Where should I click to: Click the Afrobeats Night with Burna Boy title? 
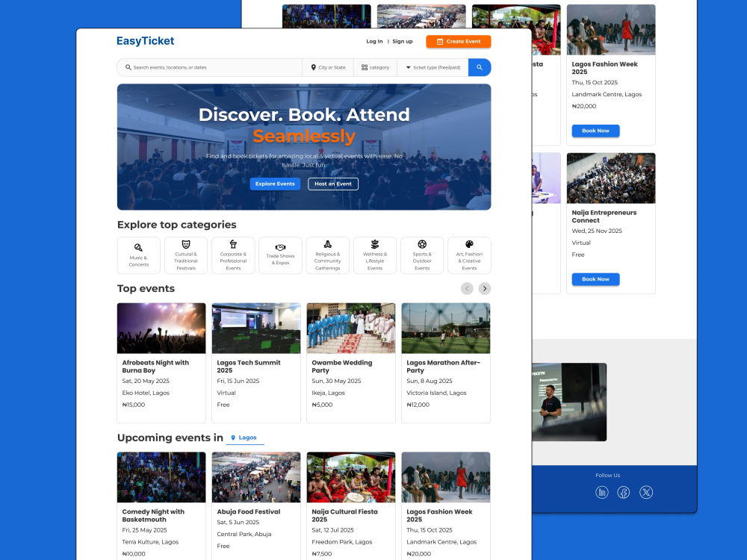(155, 366)
